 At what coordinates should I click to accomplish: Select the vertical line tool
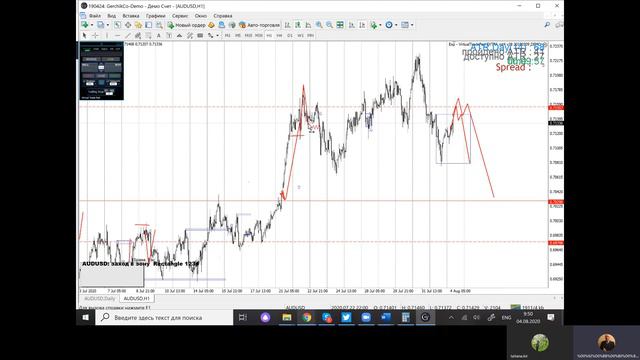(107, 36)
